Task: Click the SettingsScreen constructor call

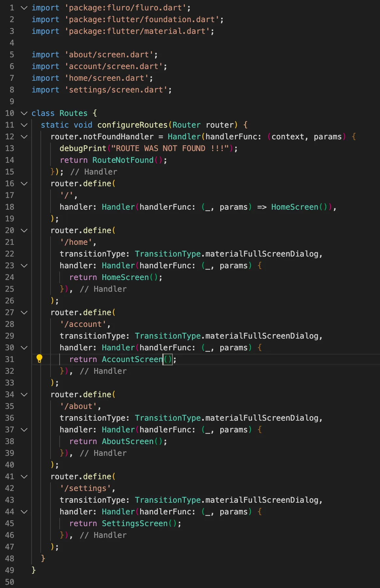Action: point(135,524)
